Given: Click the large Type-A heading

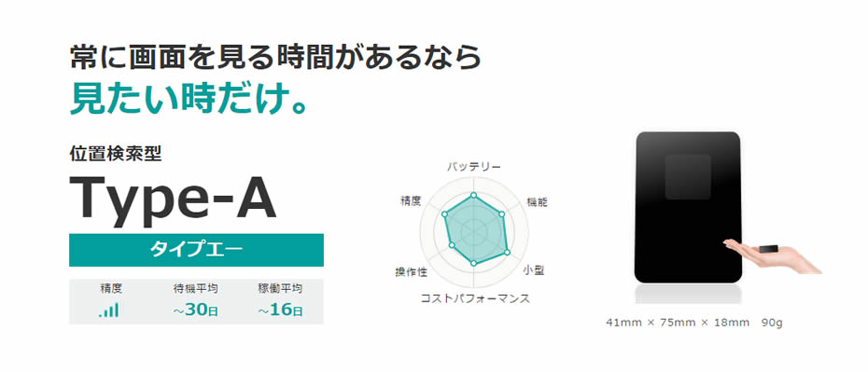Looking at the screenshot, I should [173, 199].
